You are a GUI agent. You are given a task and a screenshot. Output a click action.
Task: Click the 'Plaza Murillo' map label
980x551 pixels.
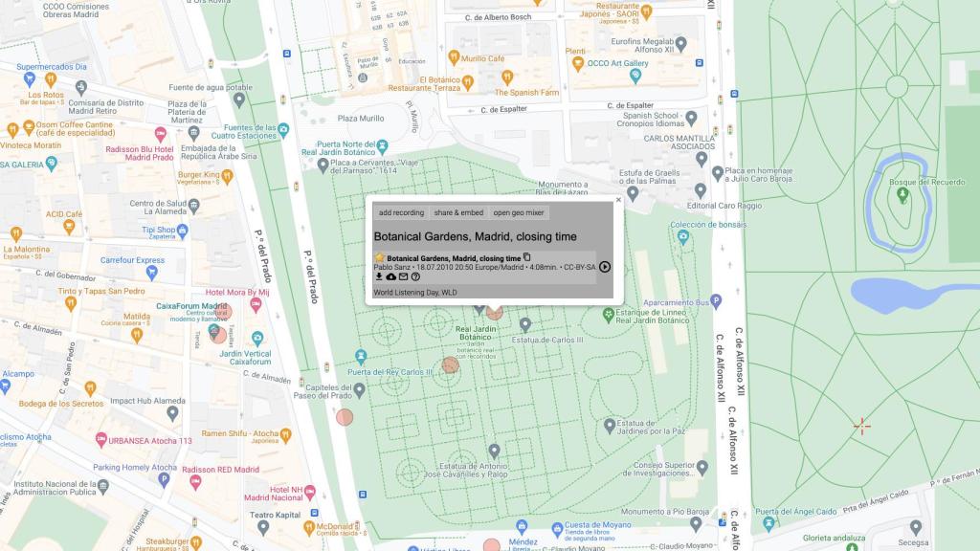(361, 118)
